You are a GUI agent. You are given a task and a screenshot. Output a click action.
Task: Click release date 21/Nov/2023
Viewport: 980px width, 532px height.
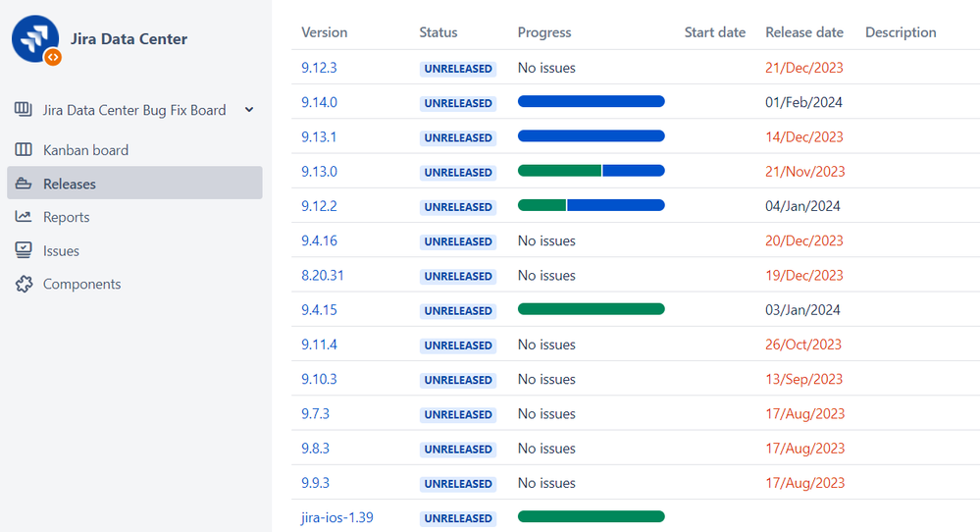(x=804, y=172)
